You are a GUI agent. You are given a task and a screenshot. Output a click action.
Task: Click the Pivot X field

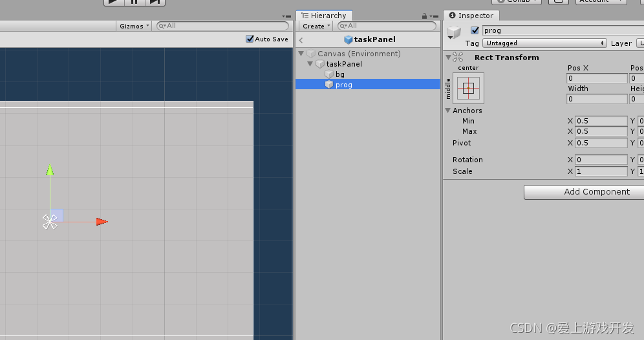click(601, 143)
